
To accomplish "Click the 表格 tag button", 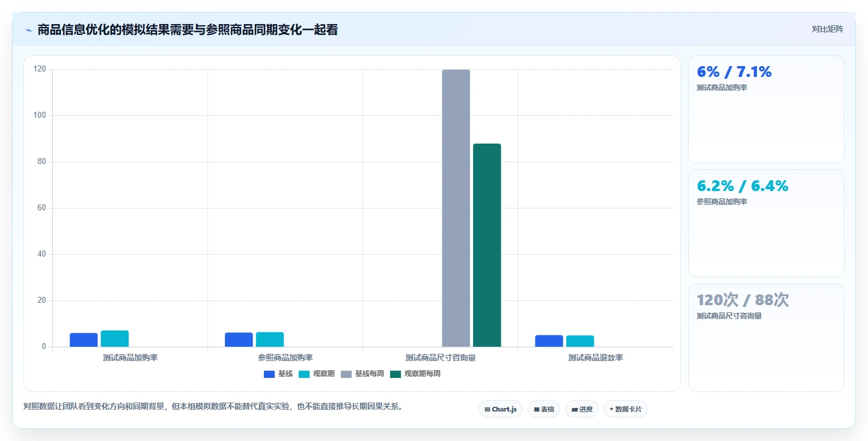I will click(x=544, y=409).
